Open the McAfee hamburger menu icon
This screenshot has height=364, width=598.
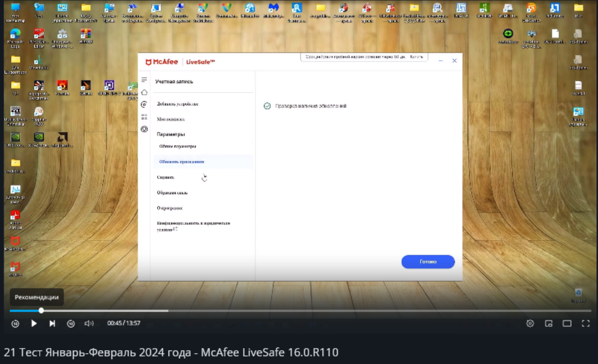tap(144, 79)
